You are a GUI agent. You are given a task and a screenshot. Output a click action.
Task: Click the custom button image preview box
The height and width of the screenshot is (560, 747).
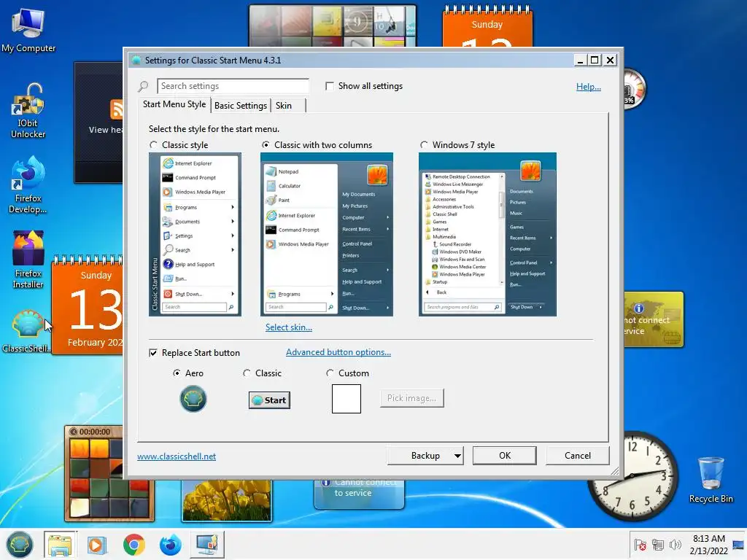(347, 399)
